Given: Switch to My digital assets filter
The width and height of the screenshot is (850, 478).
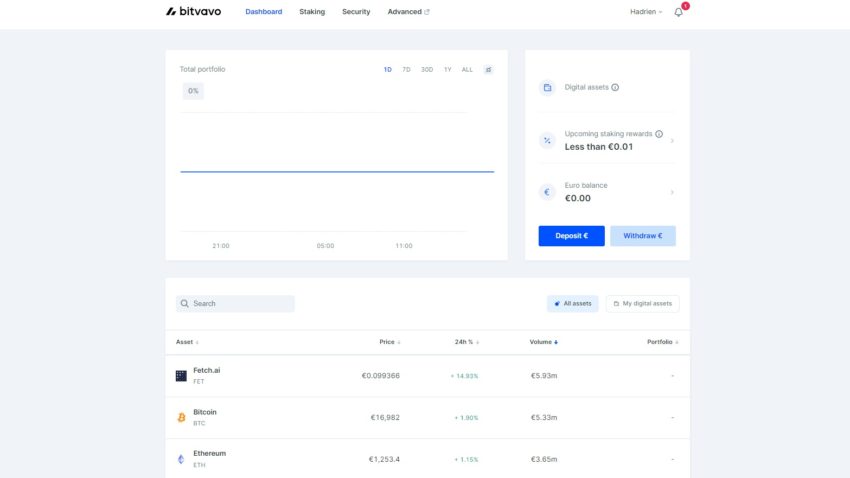Looking at the screenshot, I should (x=642, y=303).
